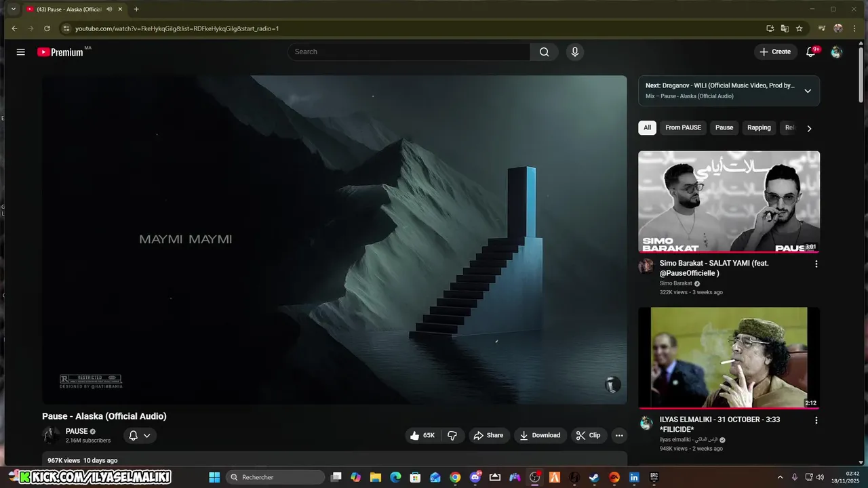Download the video

click(540, 435)
